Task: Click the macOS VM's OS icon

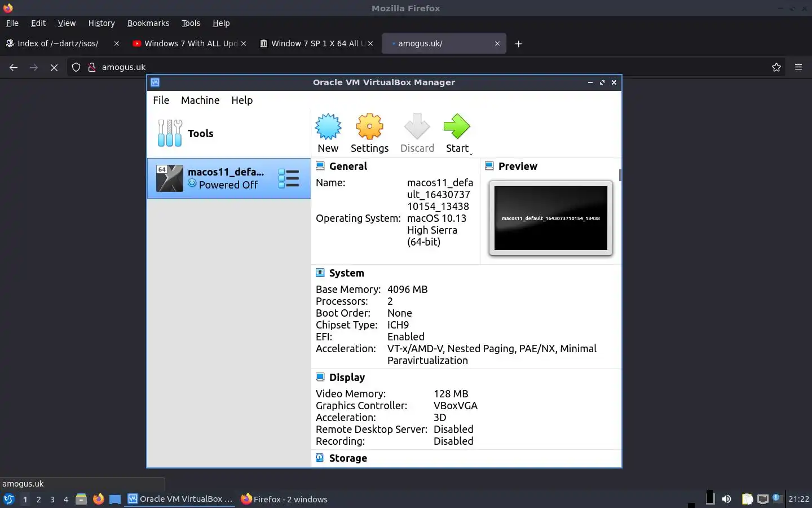Action: pyautogui.click(x=169, y=178)
